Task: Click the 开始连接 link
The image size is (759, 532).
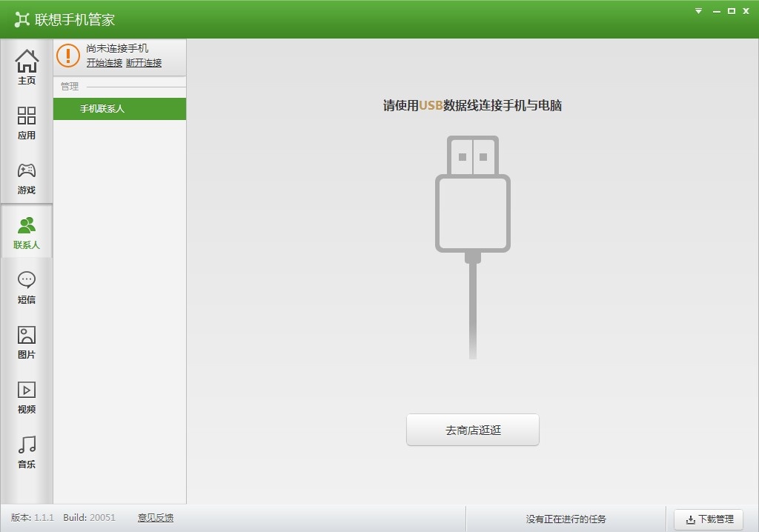Action: pyautogui.click(x=105, y=63)
